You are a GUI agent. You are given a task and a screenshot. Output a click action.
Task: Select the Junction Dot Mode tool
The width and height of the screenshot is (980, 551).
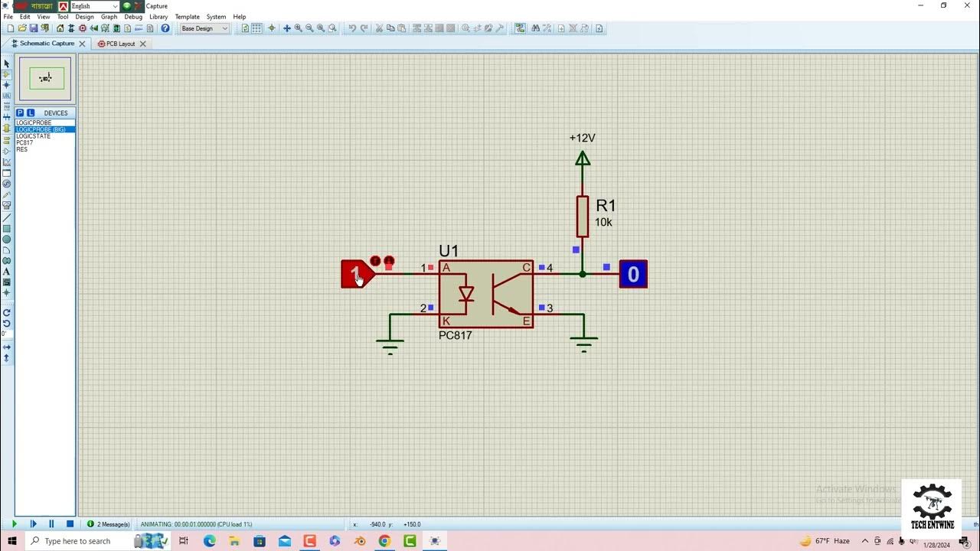pyautogui.click(x=7, y=85)
